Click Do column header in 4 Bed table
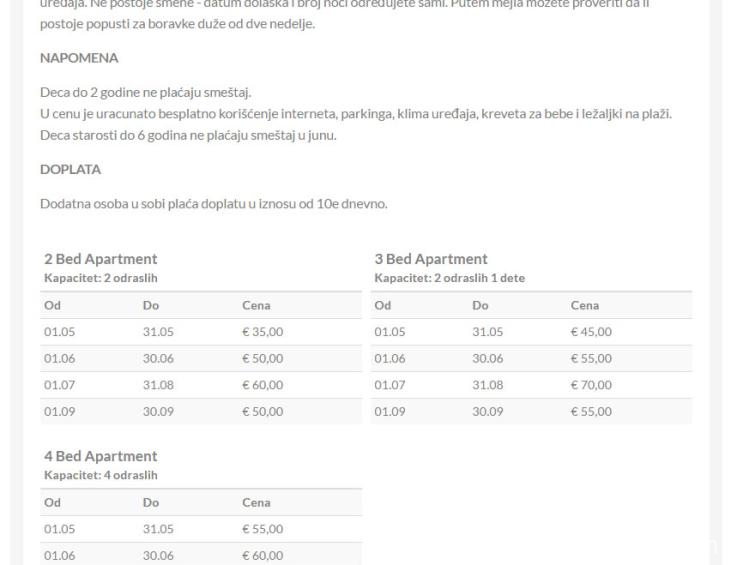This screenshot has width=731, height=565. 151,502
